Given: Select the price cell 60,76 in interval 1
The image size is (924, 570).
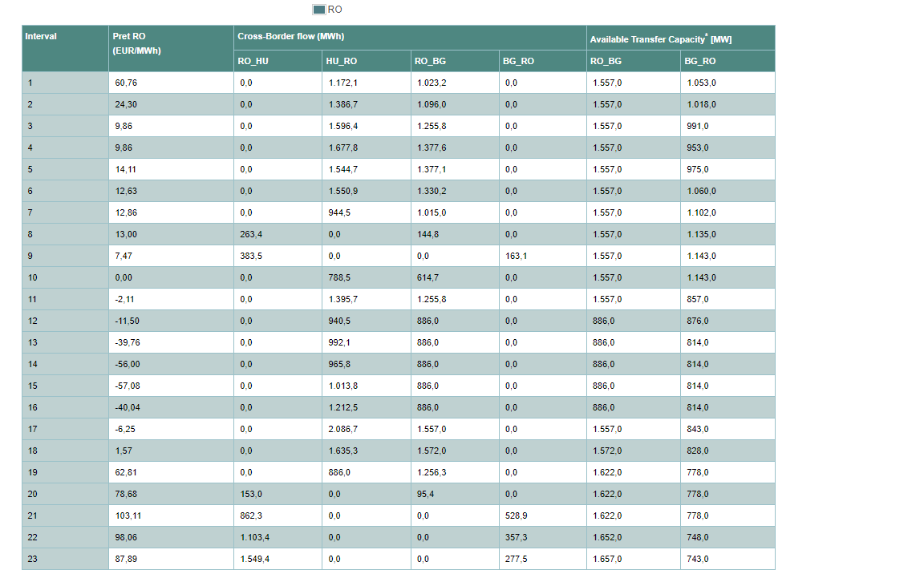Looking at the screenshot, I should click(x=127, y=83).
